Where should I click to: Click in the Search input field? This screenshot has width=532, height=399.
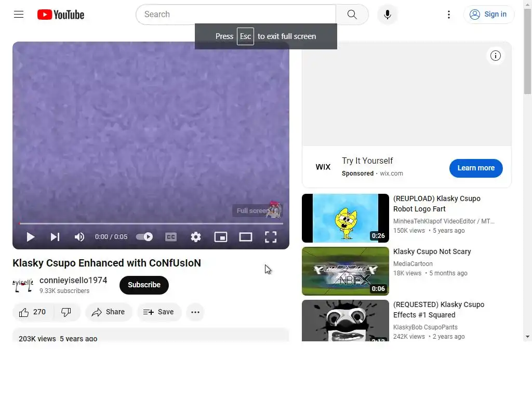[236, 14]
